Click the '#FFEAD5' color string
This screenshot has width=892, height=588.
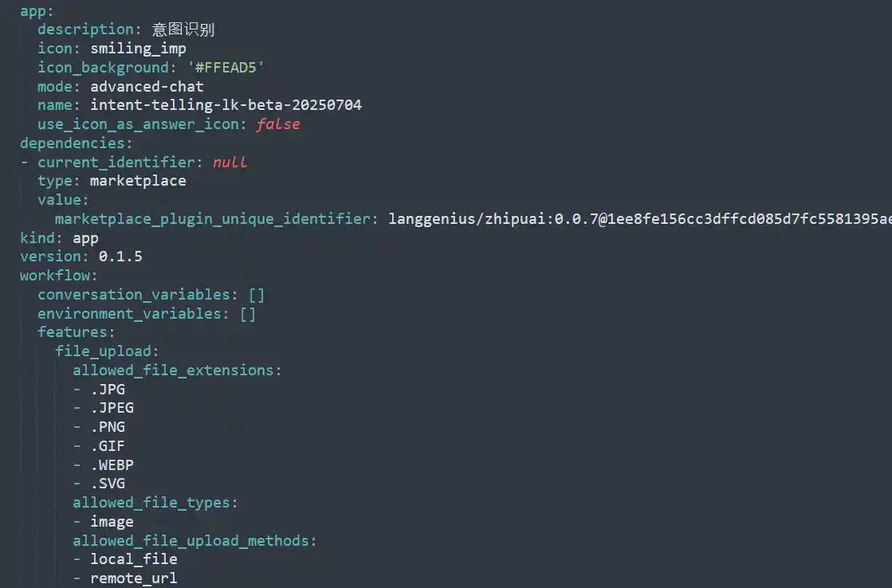click(226, 68)
